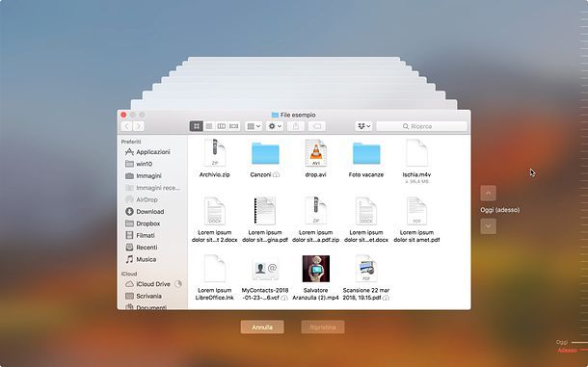Click the Finder forward arrow

[x=139, y=126]
